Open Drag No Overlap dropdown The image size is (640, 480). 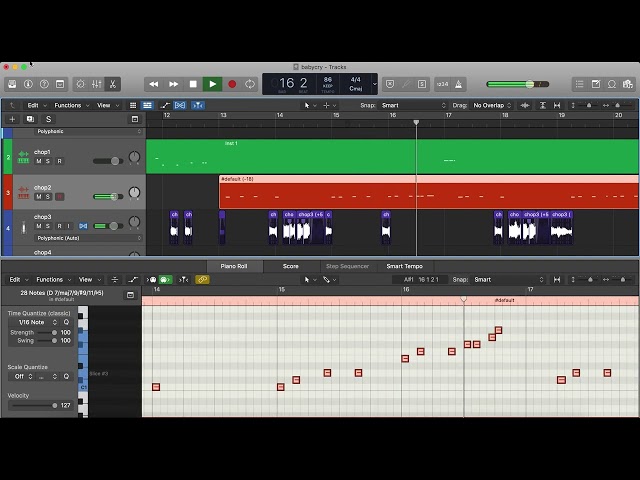492,105
